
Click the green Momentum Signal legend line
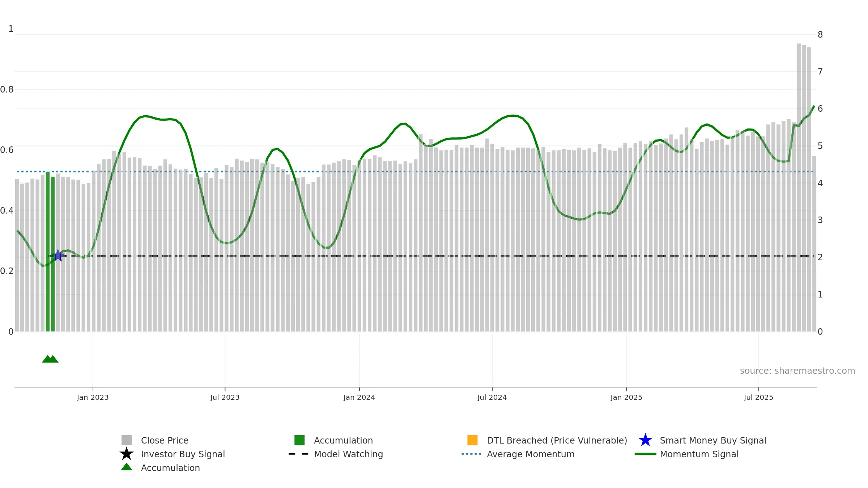pyautogui.click(x=645, y=454)
